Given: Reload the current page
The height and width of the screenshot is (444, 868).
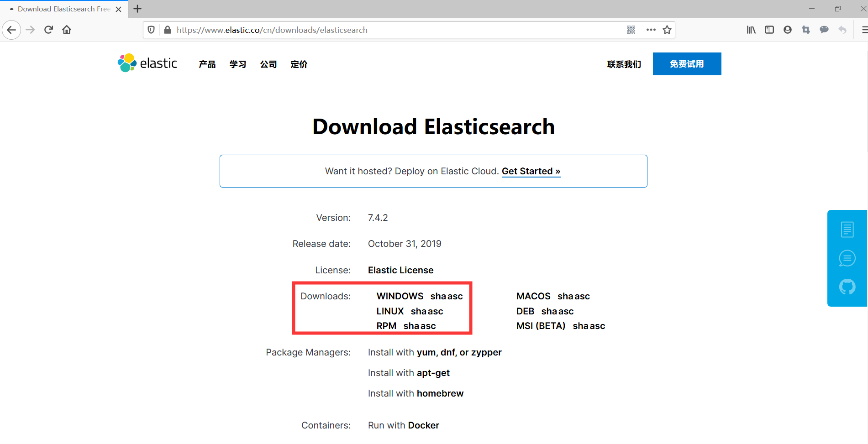Looking at the screenshot, I should click(48, 30).
